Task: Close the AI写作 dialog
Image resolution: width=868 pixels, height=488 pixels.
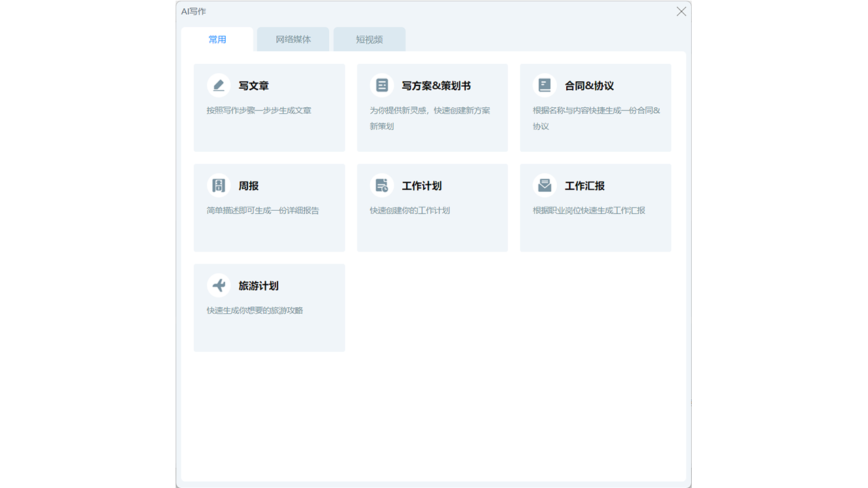Action: click(x=681, y=11)
